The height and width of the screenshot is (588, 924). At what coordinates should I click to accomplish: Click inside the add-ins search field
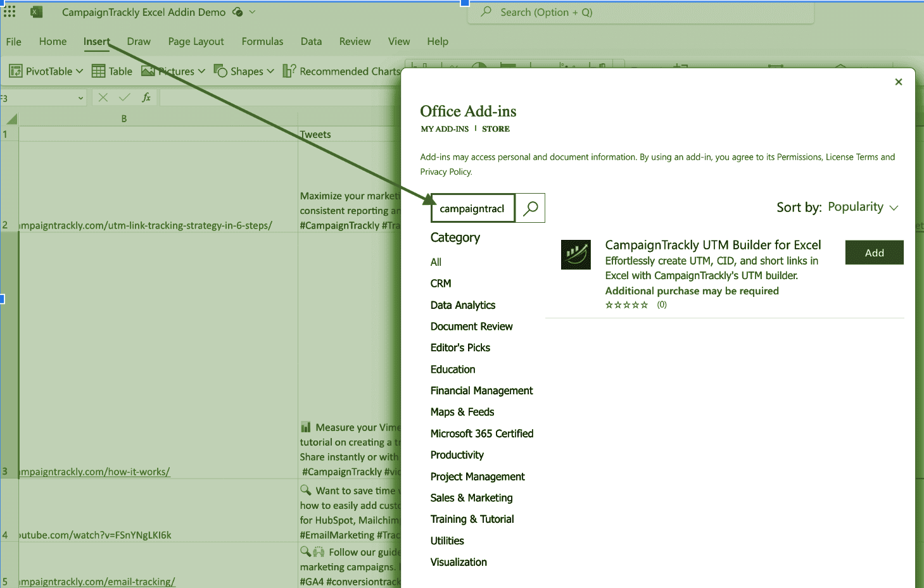click(x=472, y=208)
